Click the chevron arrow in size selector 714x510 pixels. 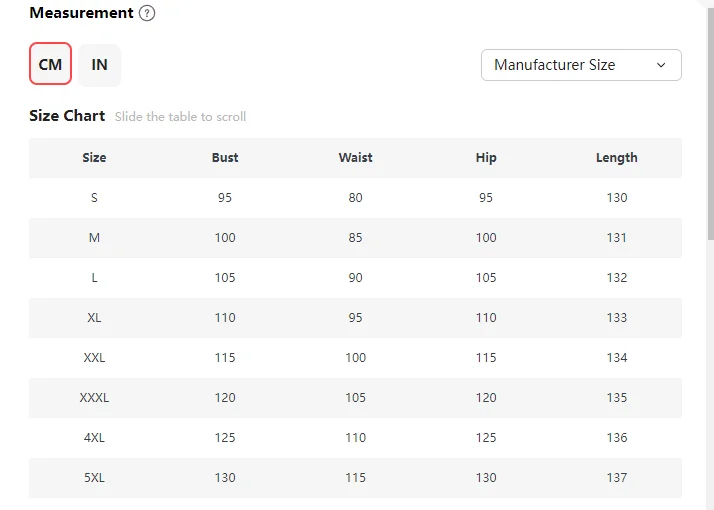(661, 65)
